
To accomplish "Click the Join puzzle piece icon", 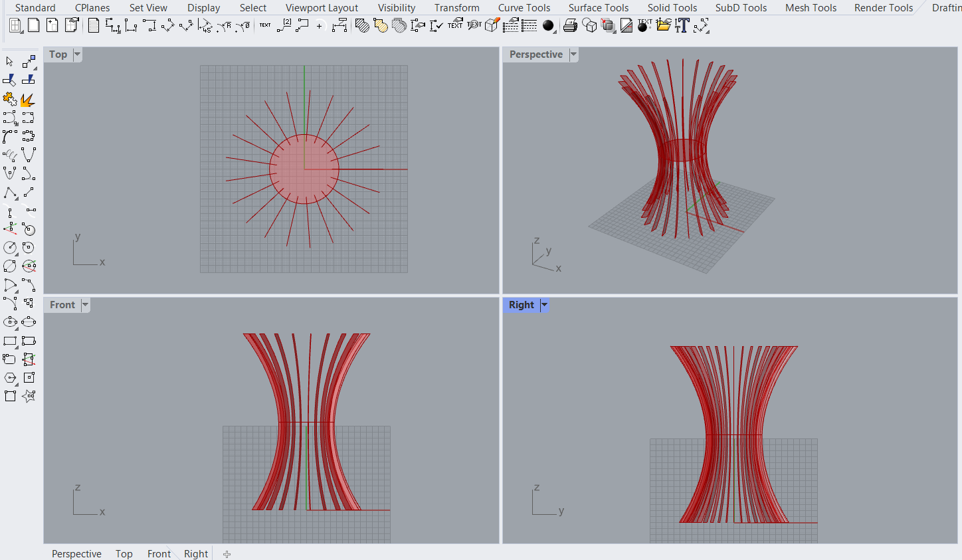I will (x=9, y=100).
